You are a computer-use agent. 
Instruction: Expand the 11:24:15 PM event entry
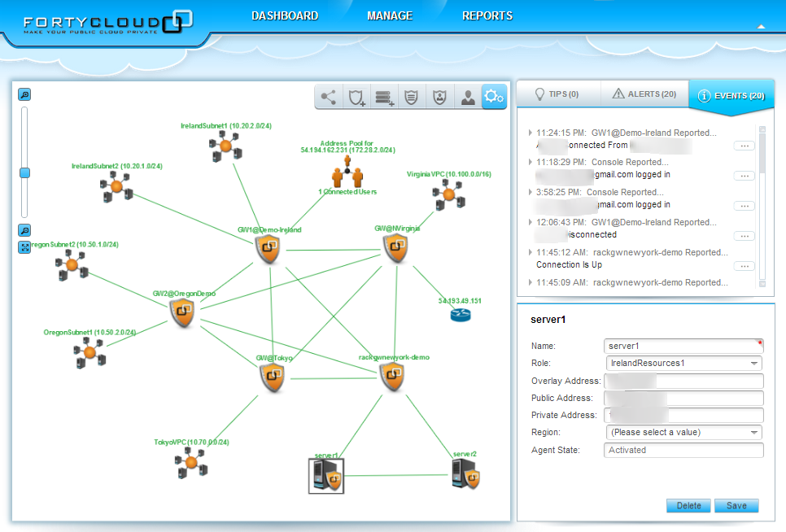[x=531, y=133]
